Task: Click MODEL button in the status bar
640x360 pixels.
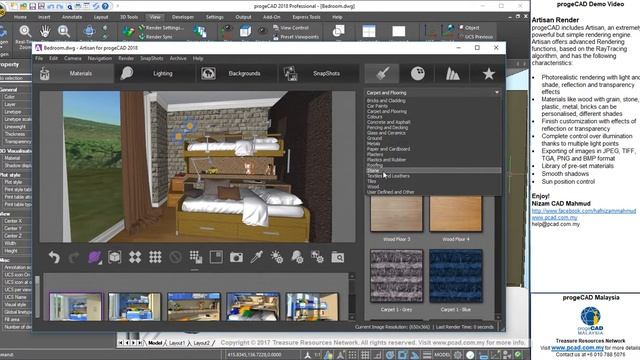Action: (x=442, y=355)
